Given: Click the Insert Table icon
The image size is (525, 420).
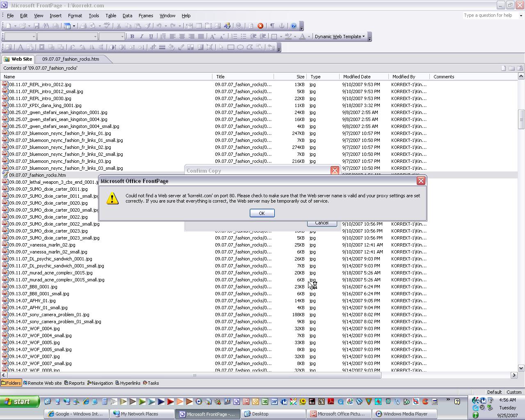Looking at the screenshot, I should point(199,26).
